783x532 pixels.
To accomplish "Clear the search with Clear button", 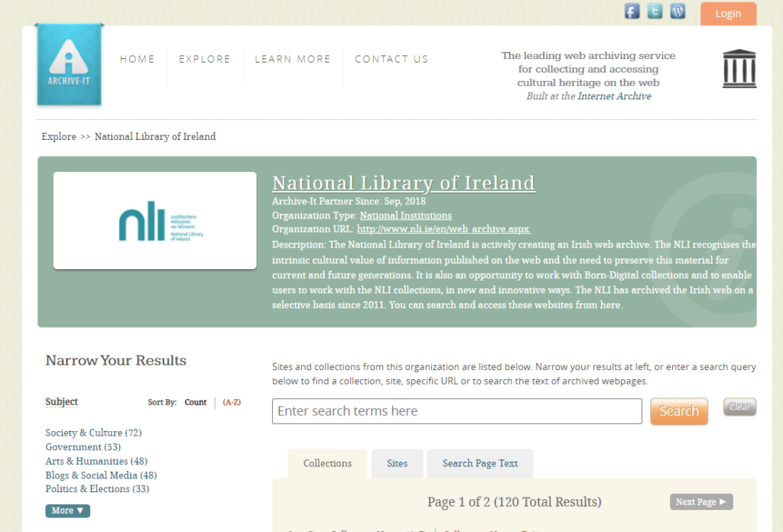I will (x=739, y=407).
